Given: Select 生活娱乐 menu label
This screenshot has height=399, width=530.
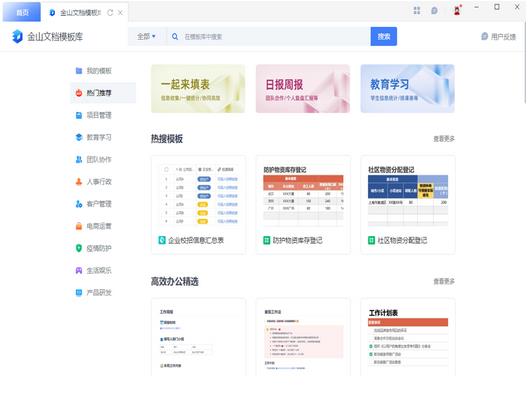Looking at the screenshot, I should point(99,271).
